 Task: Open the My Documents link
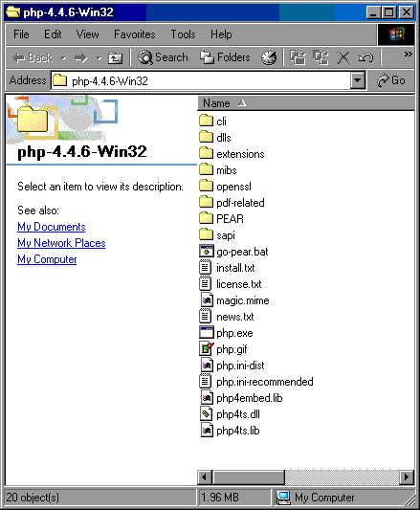52,227
